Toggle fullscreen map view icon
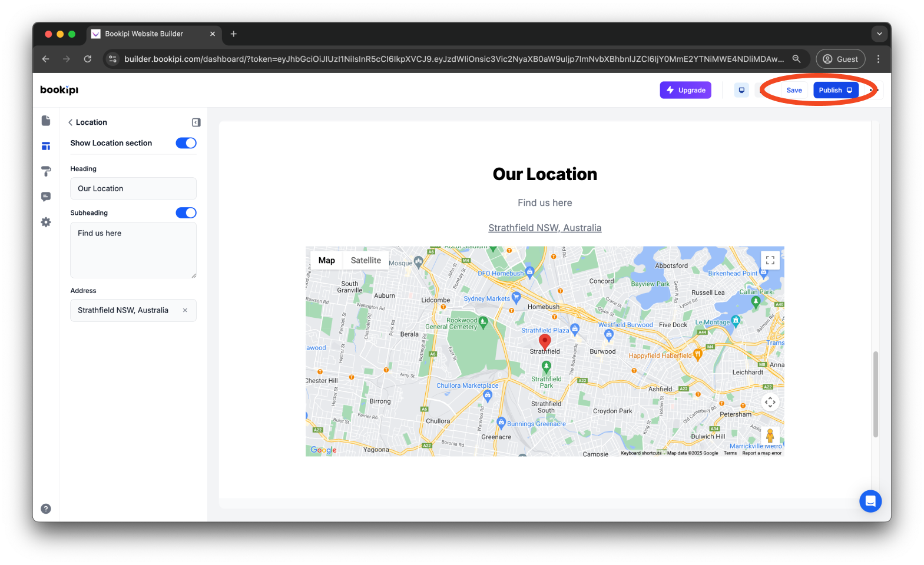Screen dimensions: 924x565 770,260
